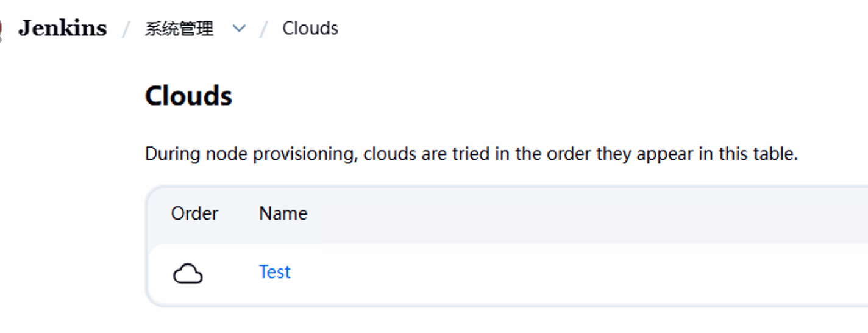Click the bottom border of the clouds table

click(x=488, y=305)
